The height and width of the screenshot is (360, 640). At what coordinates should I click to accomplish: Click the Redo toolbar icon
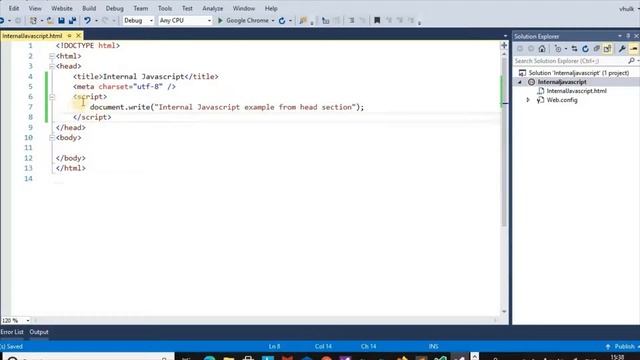(105, 20)
